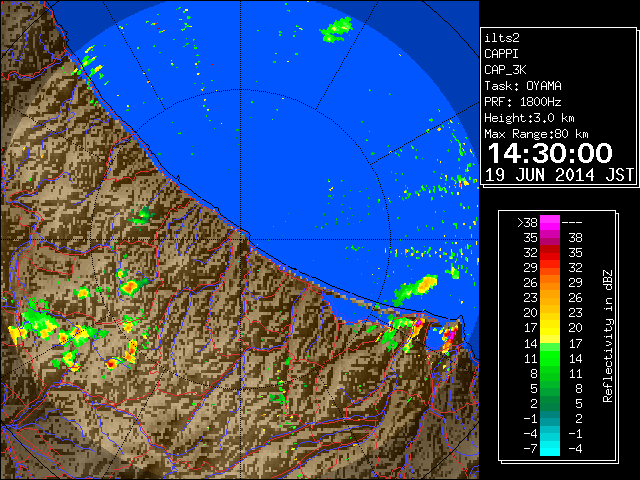This screenshot has width=640, height=480.
Task: Click the large green echo at the radar's top
Action: (336, 30)
